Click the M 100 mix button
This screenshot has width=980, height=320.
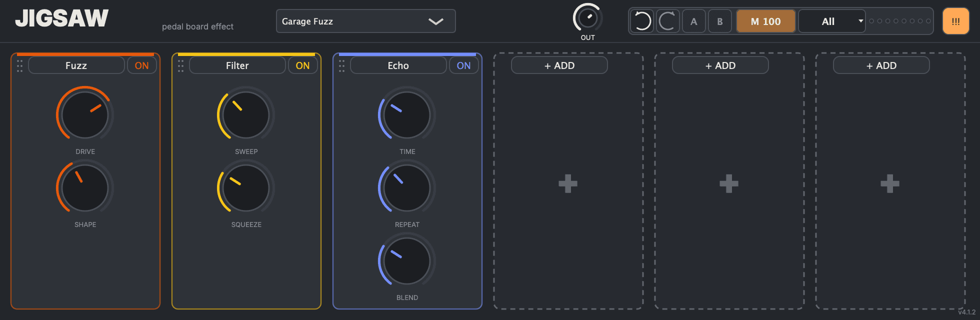[x=765, y=21]
